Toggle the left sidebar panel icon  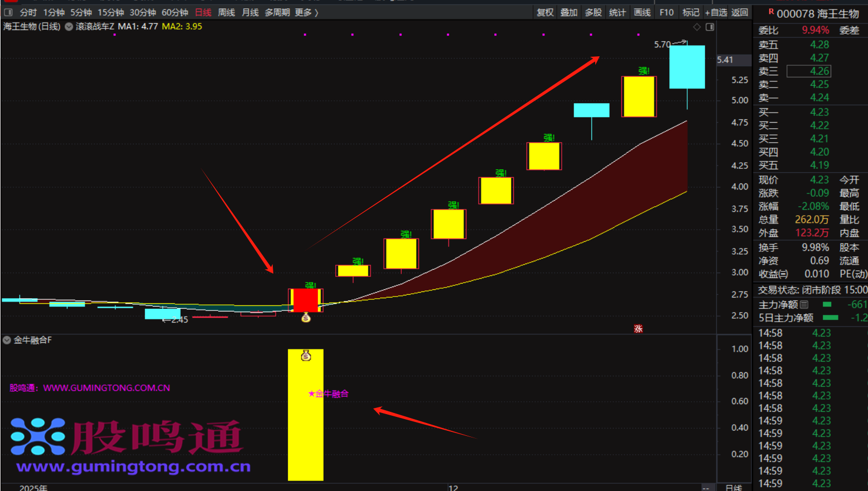tap(8, 12)
